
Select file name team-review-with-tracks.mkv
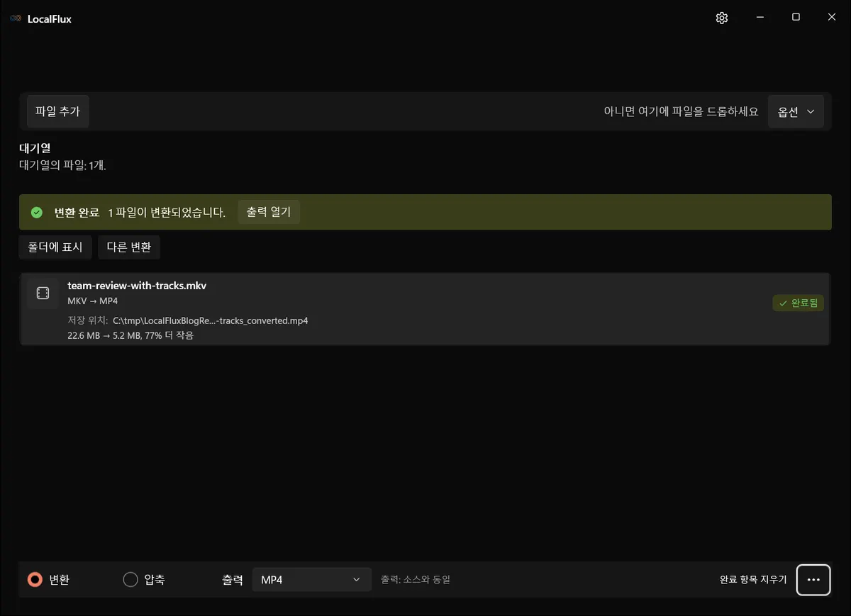137,286
